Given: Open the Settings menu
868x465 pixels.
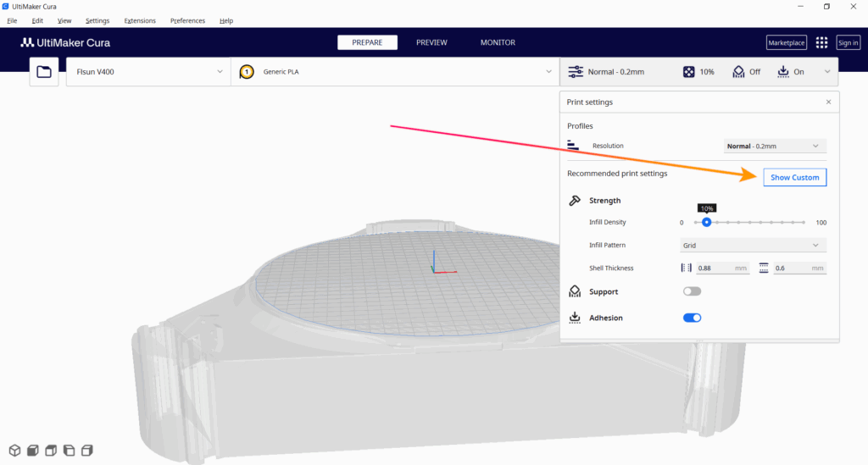Looking at the screenshot, I should [x=97, y=20].
